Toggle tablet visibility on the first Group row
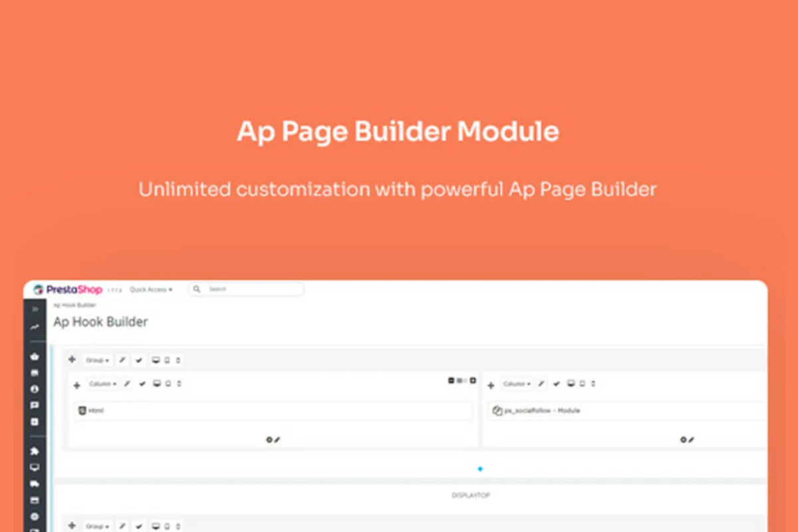 click(x=167, y=360)
